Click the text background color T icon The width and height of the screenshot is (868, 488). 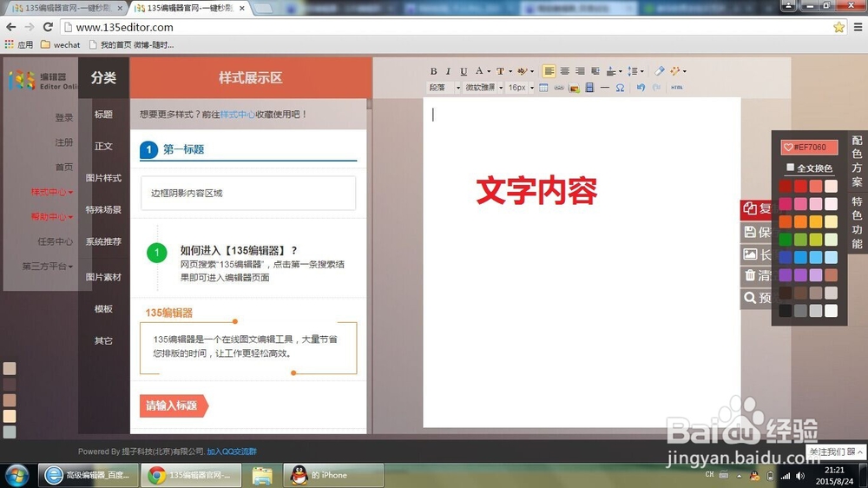click(x=500, y=71)
